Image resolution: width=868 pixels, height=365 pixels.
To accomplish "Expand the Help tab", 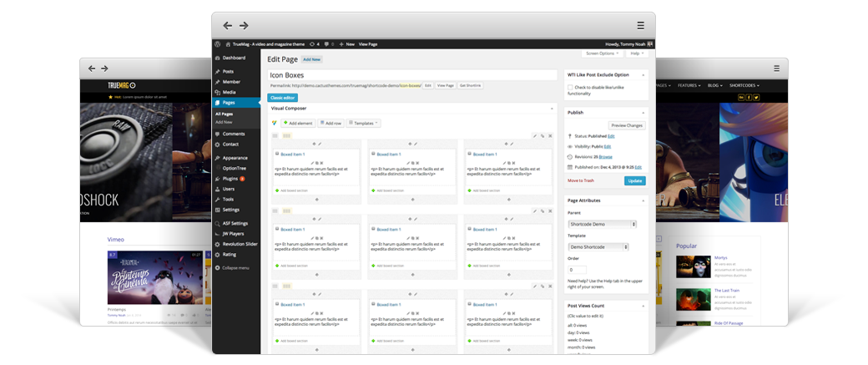I will click(x=637, y=53).
